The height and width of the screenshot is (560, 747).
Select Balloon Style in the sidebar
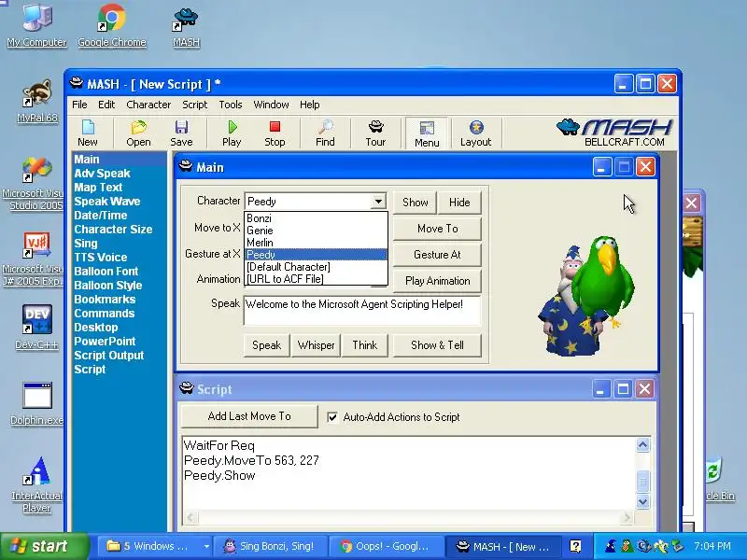tap(107, 286)
